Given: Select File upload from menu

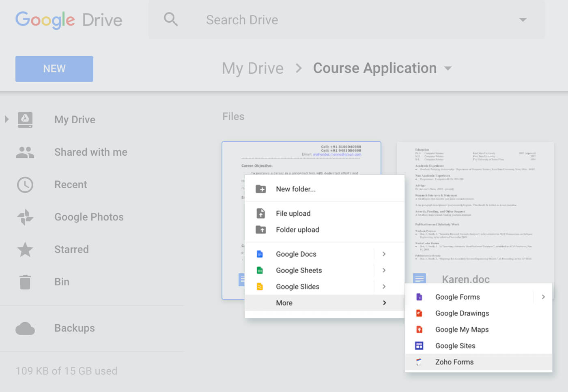Looking at the screenshot, I should point(293,214).
